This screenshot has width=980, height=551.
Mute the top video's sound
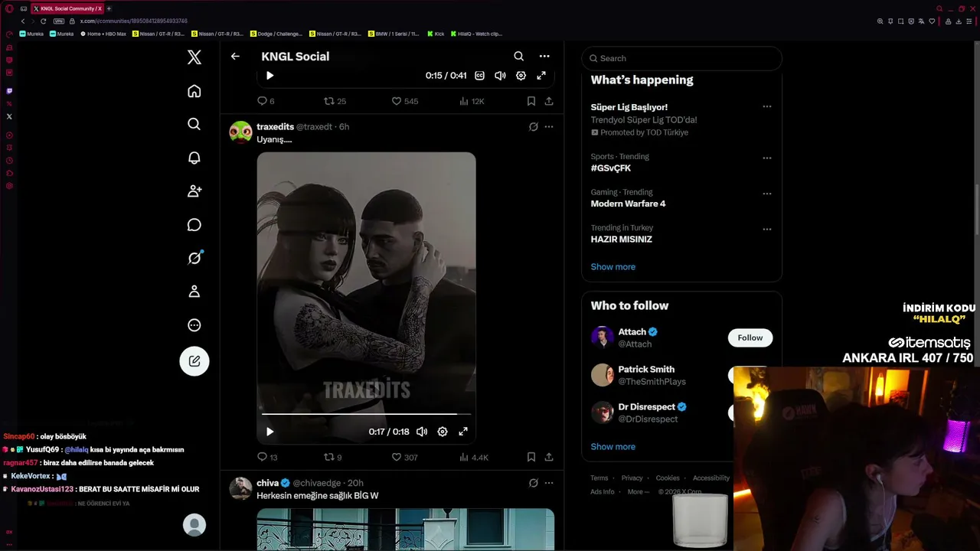tap(500, 76)
